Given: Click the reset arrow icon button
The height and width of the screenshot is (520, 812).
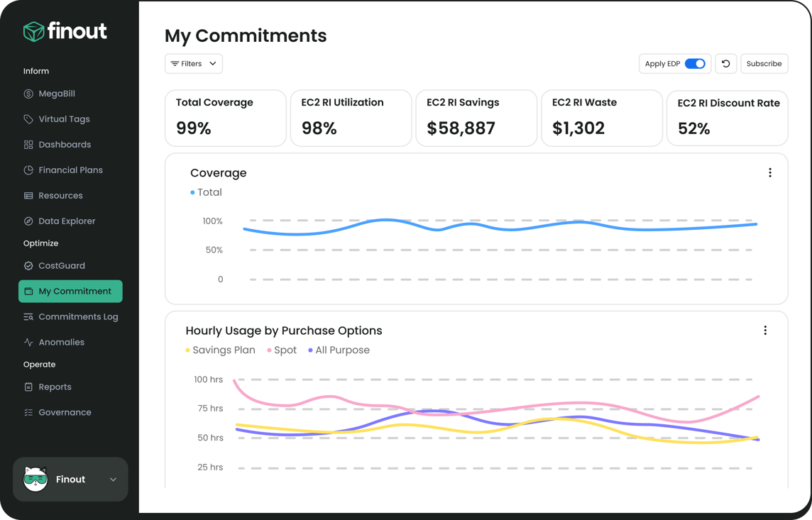Looking at the screenshot, I should (x=726, y=64).
